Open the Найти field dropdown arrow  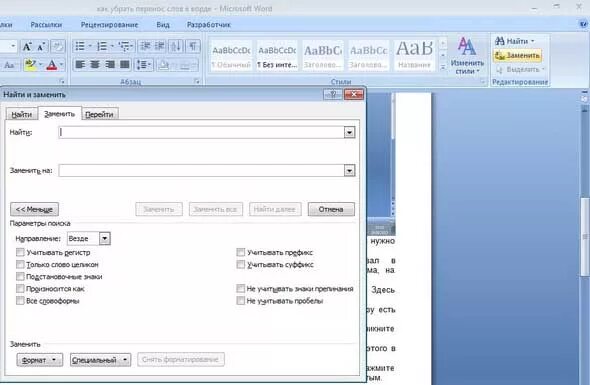(349, 132)
